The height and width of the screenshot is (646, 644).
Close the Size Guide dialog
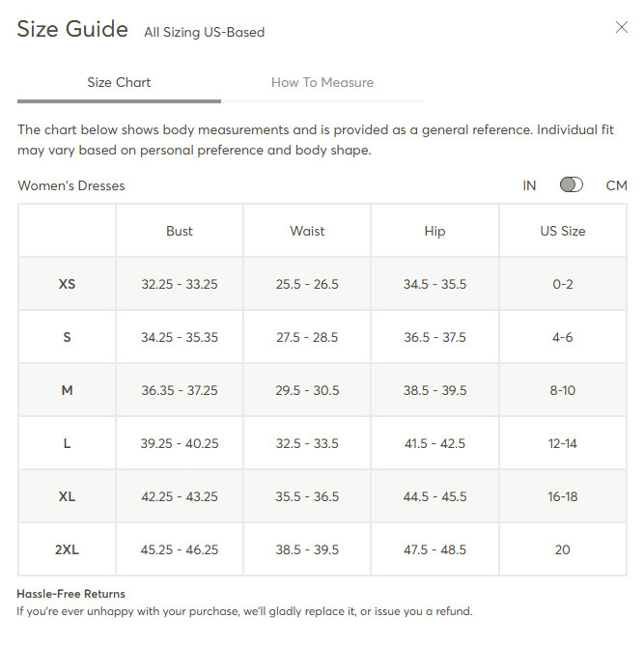point(622,28)
